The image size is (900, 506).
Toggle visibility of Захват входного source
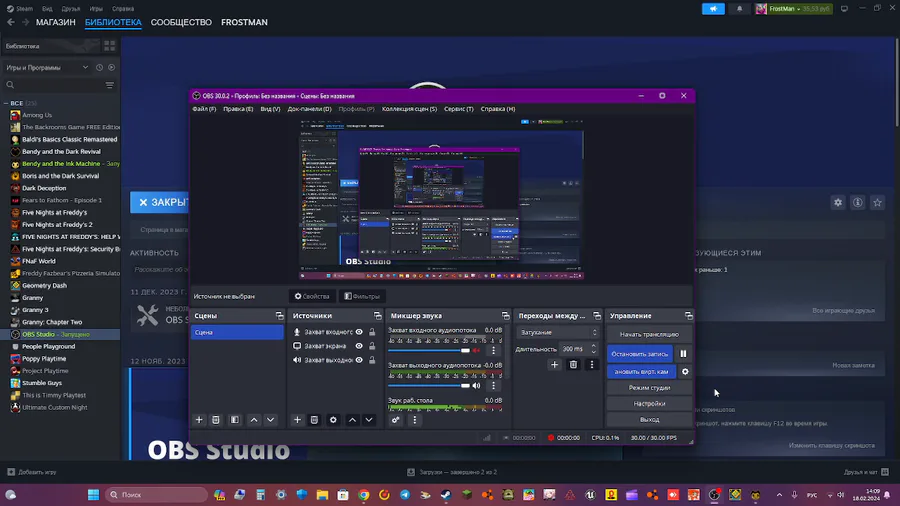click(359, 332)
